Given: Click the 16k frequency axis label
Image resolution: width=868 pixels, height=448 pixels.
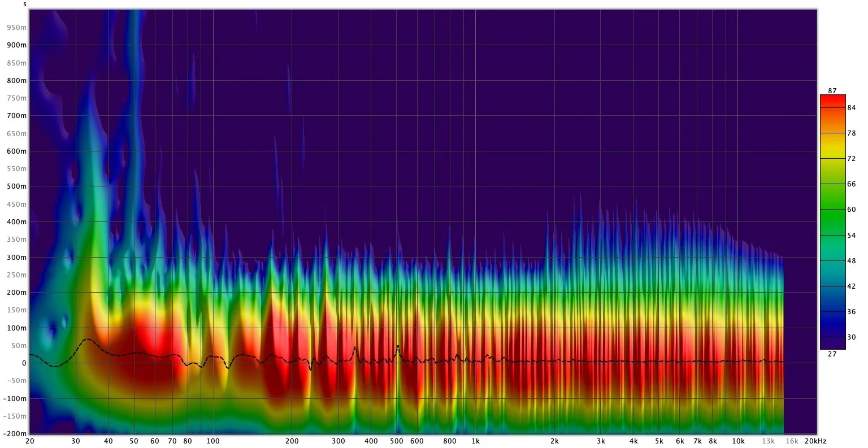Looking at the screenshot, I should (792, 441).
